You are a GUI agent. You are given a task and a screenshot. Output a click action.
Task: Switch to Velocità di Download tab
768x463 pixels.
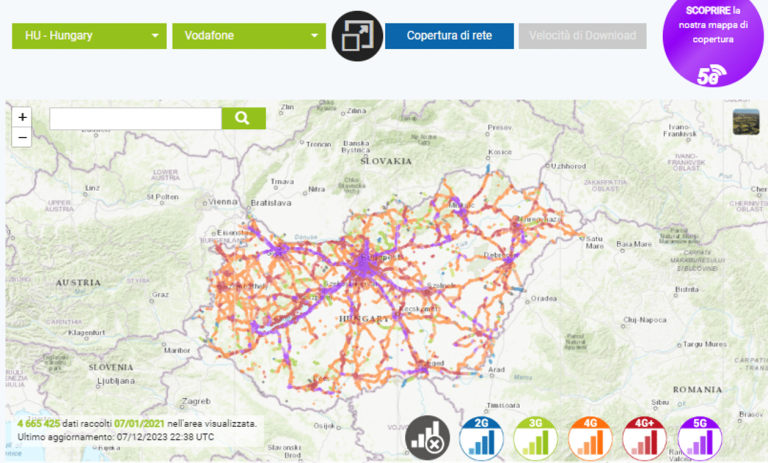point(582,36)
